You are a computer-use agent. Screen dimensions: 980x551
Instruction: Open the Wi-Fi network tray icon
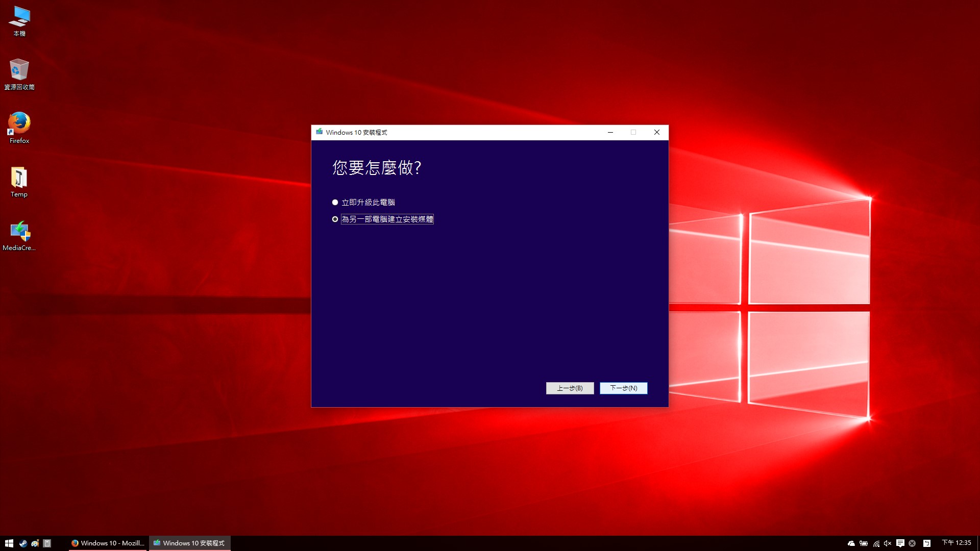click(x=876, y=543)
